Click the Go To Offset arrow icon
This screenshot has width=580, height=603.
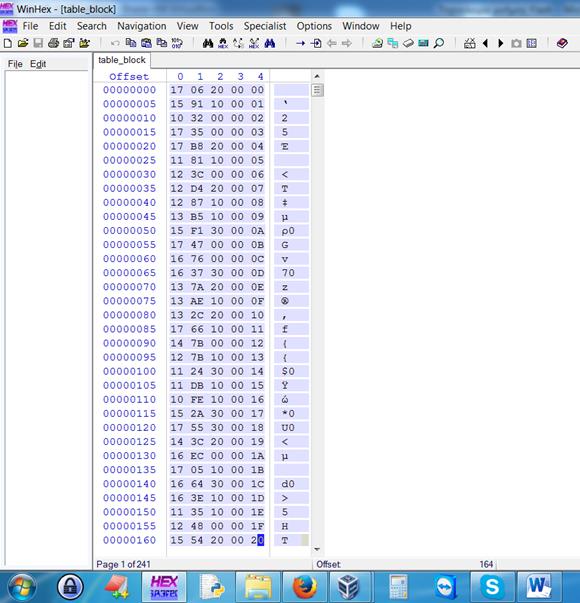(300, 43)
